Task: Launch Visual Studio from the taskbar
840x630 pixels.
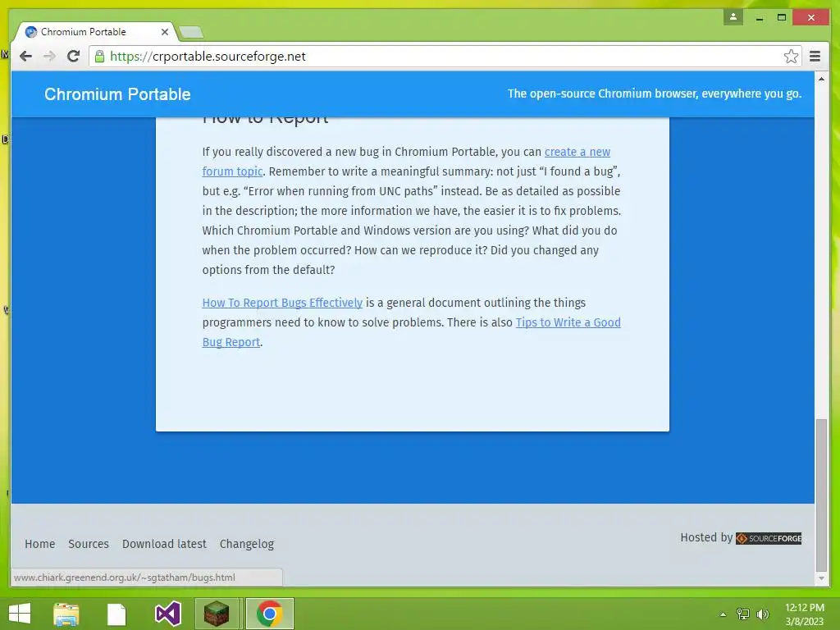Action: coord(167,614)
